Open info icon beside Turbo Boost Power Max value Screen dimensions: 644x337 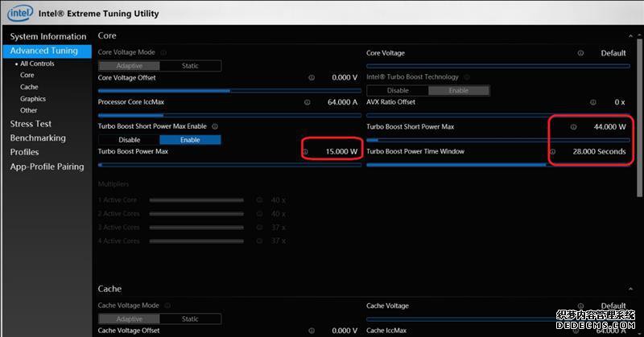click(x=305, y=152)
